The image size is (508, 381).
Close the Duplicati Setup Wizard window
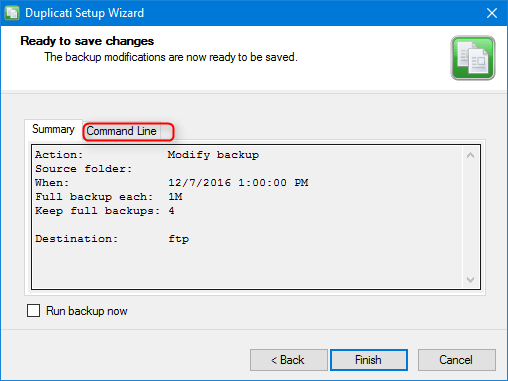click(x=492, y=13)
